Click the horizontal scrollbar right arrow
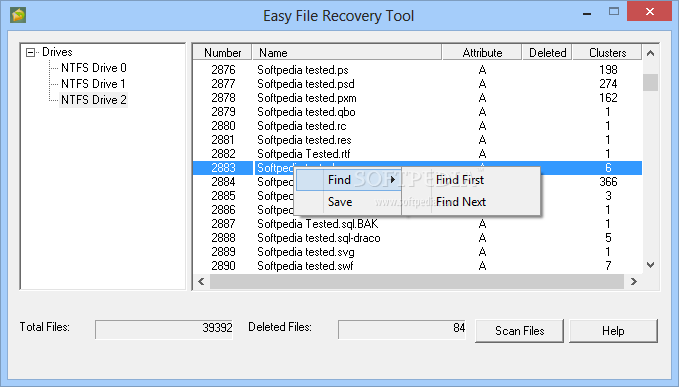This screenshot has width=679, height=387. [x=634, y=281]
